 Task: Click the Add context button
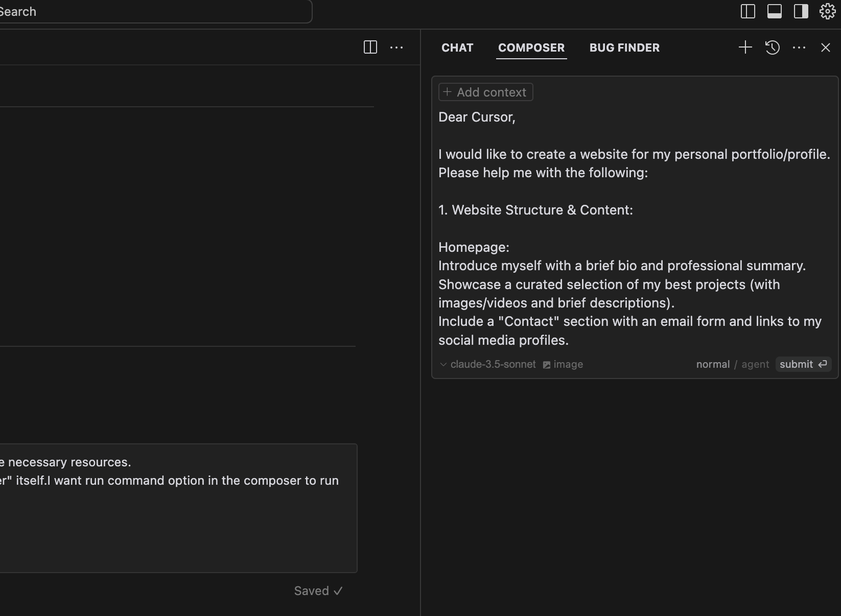pyautogui.click(x=486, y=92)
